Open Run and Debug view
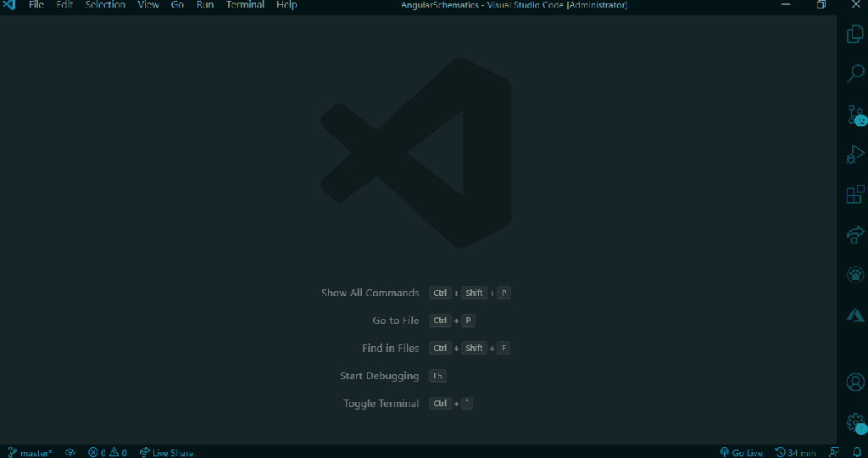Screen dimensions: 868x458 855,154
